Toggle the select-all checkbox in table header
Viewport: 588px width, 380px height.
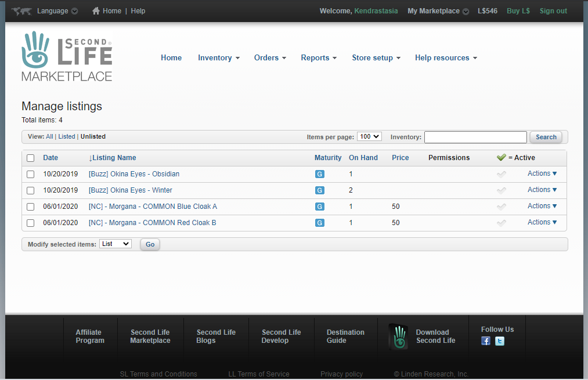click(30, 158)
